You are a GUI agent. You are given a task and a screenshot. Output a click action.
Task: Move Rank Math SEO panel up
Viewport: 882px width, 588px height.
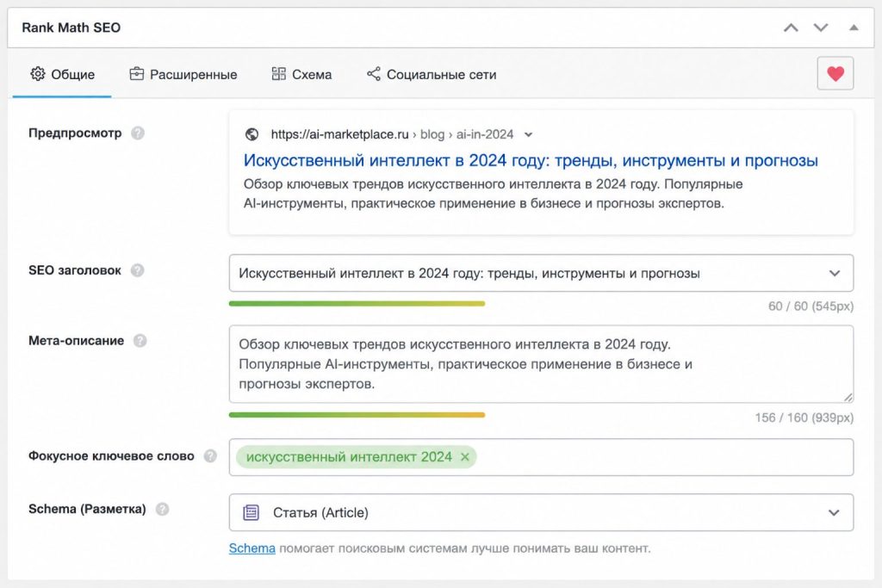(x=791, y=28)
